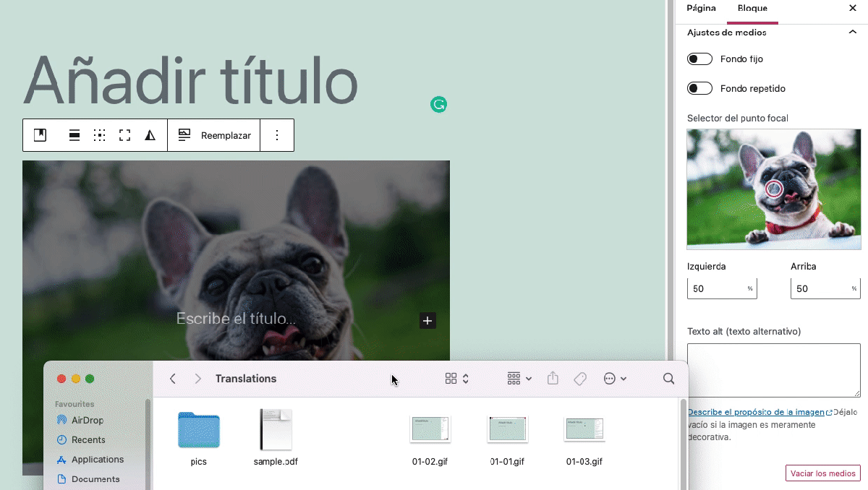
Task: Click the Finder search magnifier
Action: point(668,379)
